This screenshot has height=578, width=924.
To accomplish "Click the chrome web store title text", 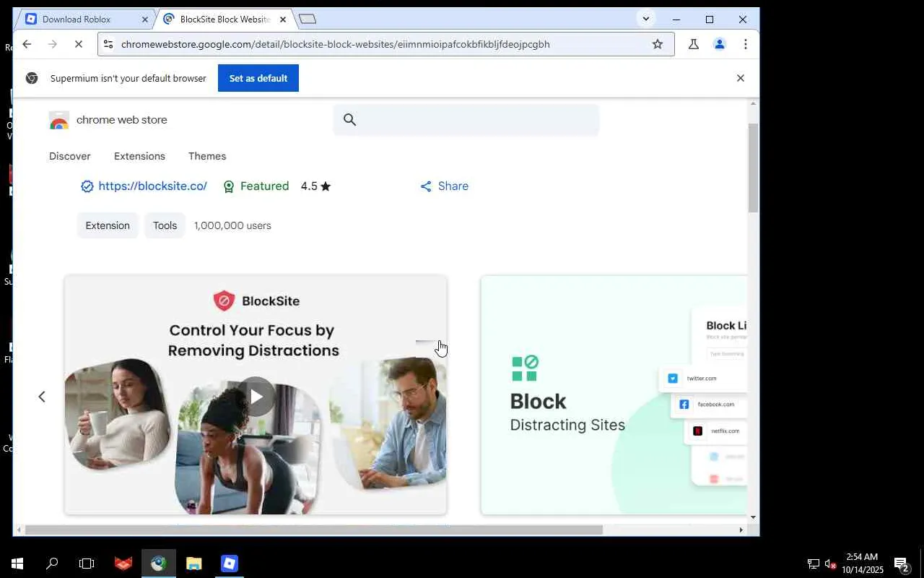I will click(122, 120).
